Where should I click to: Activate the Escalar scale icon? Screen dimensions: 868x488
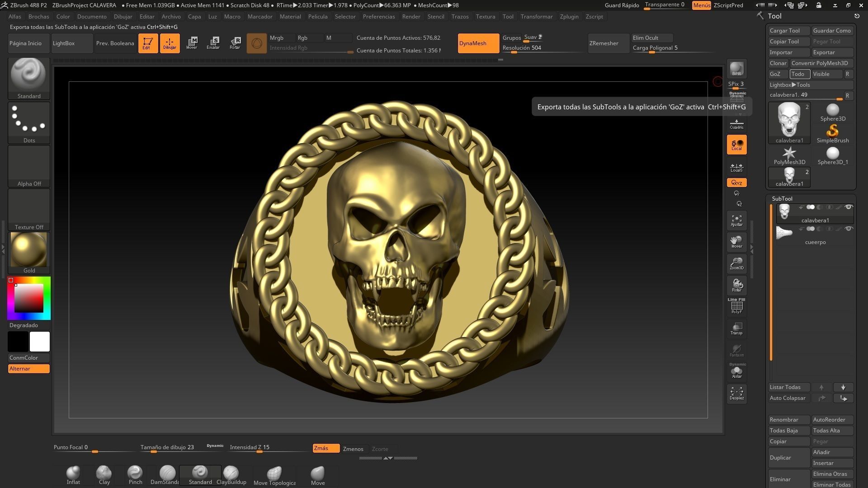213,43
